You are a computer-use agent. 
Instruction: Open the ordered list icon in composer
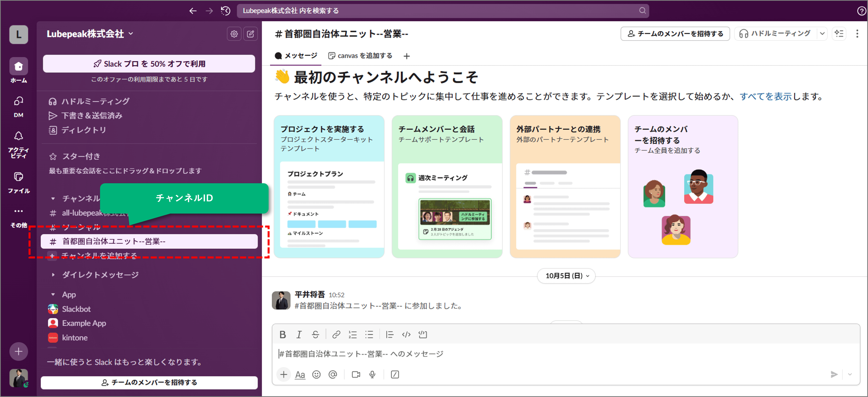tap(353, 334)
